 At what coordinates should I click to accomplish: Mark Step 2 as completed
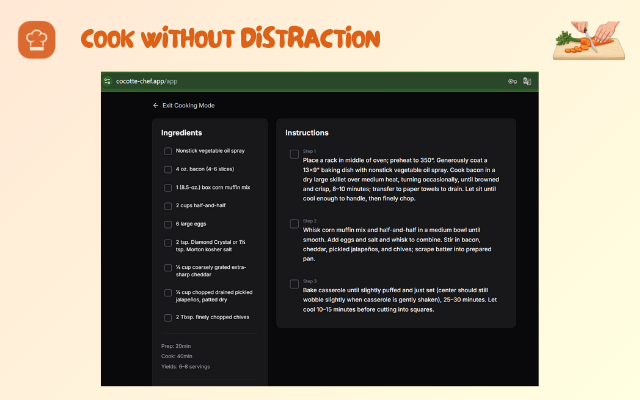pos(294,224)
